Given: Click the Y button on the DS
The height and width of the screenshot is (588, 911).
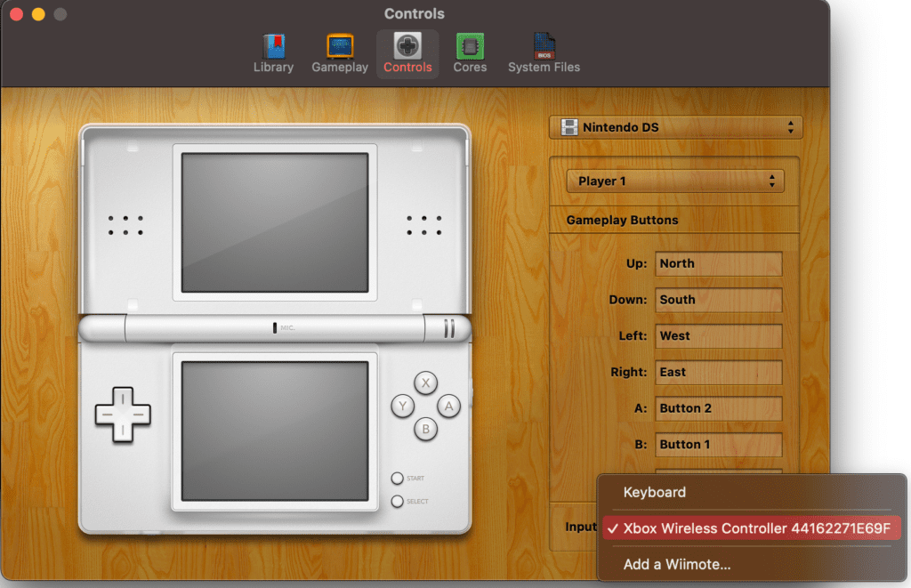Looking at the screenshot, I should 403,407.
